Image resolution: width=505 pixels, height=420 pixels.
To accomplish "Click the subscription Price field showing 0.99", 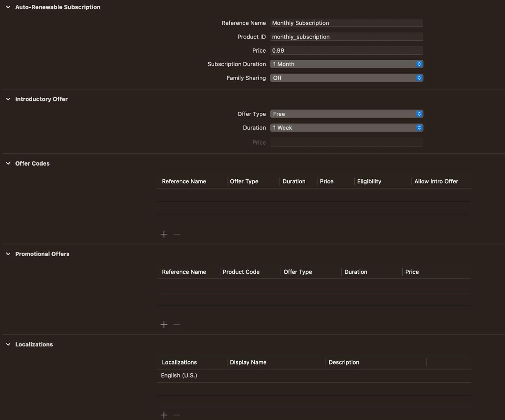I will (346, 51).
